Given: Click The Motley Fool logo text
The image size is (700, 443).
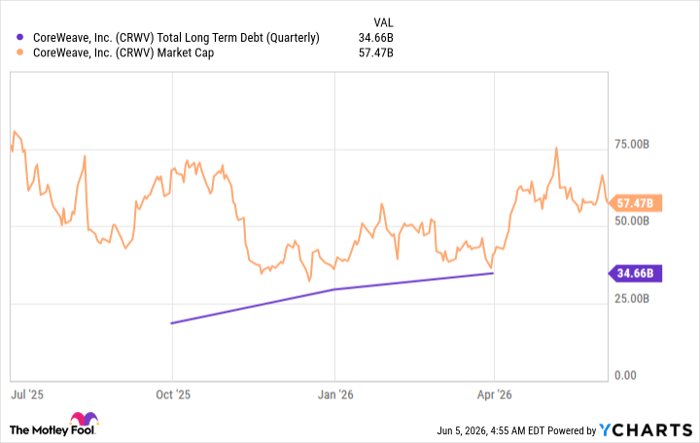Looking at the screenshot, I should (52, 430).
